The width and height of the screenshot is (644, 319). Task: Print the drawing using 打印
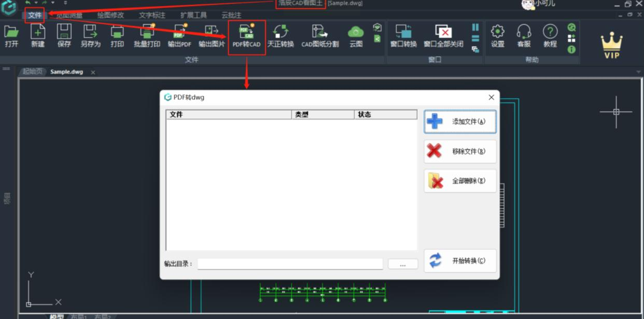click(x=117, y=36)
